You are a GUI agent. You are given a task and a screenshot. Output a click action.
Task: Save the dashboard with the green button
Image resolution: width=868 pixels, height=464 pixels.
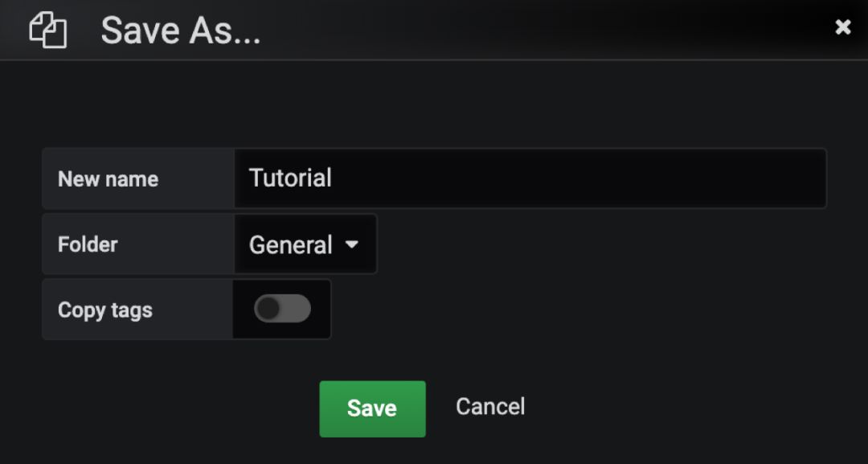click(x=373, y=409)
